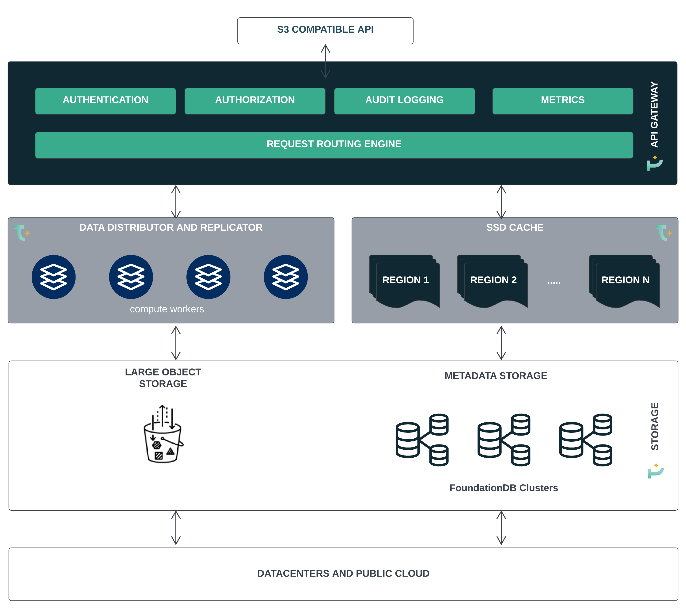Select the AUTHENTICATION block
Viewport: 686px width, 616px height.
pyautogui.click(x=105, y=101)
